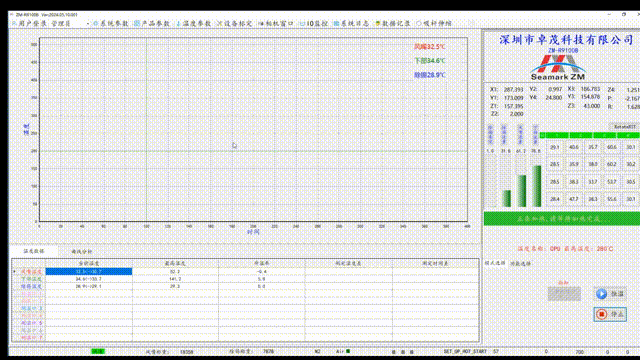The width and height of the screenshot is (640, 360).
Task: Start heating with blue play button
Action: (x=610, y=294)
